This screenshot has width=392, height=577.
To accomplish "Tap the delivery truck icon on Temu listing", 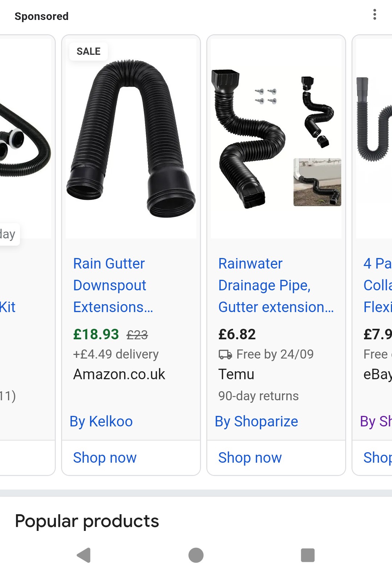I will 225,355.
